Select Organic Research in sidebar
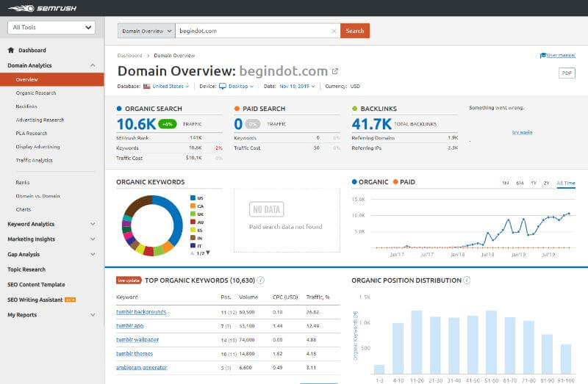Screen dimensions: 588x384 click(36, 93)
